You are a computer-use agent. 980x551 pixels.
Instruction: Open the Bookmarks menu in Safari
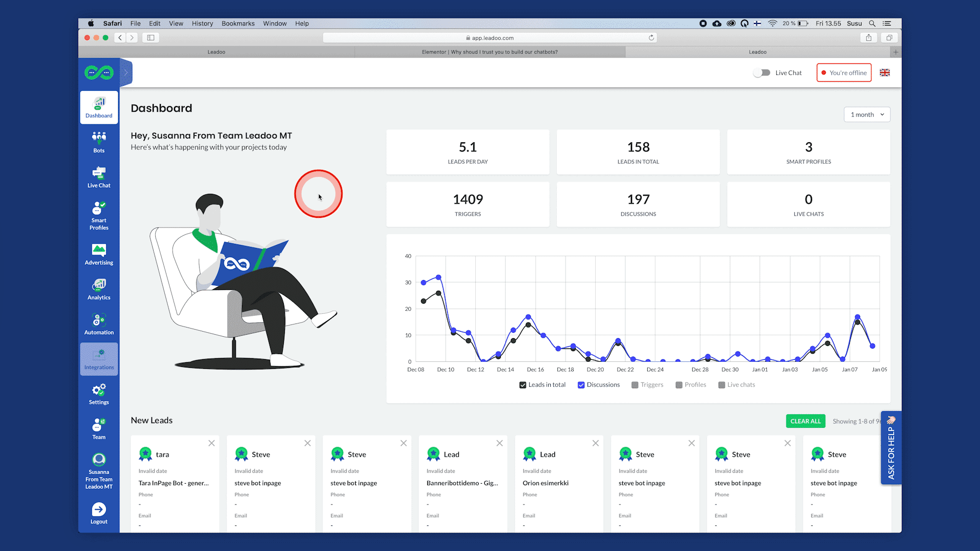coord(238,23)
